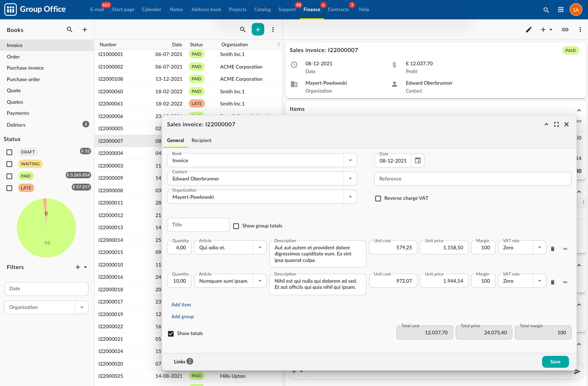The image size is (588, 386).
Task: Select invoice row I22000061
Action: [188, 104]
